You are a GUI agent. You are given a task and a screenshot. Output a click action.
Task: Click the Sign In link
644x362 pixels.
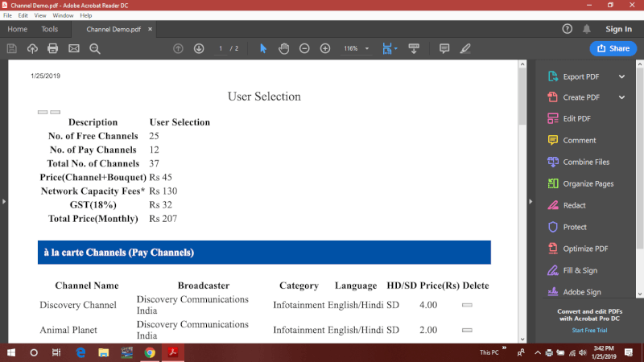[618, 29]
